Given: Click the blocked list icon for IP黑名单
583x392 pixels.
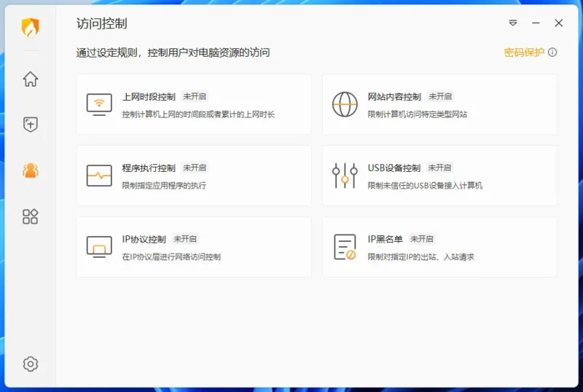Looking at the screenshot, I should pyautogui.click(x=345, y=247).
